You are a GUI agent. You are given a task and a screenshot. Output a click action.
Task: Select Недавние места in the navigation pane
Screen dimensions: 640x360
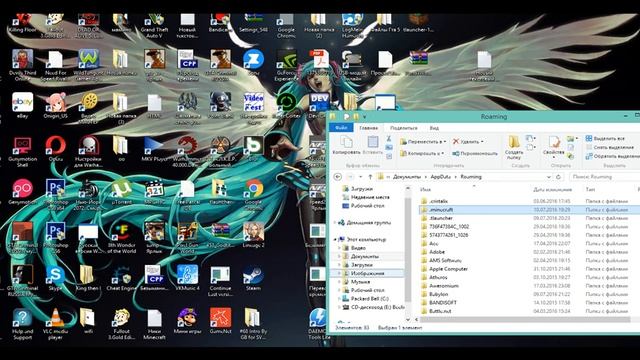[x=370, y=197]
